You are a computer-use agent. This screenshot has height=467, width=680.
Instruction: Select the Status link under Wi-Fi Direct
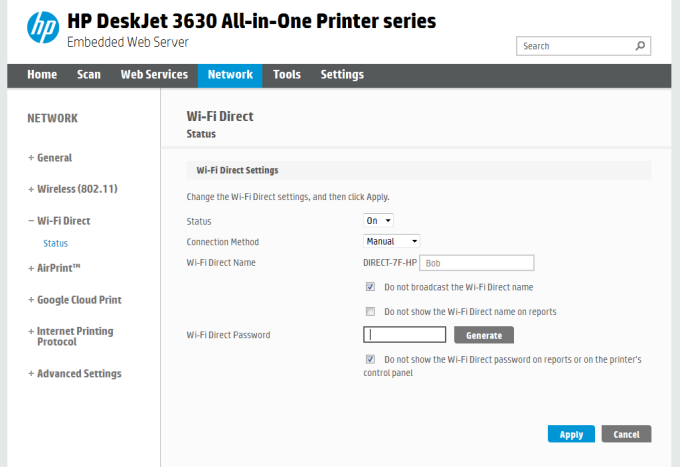(55, 243)
